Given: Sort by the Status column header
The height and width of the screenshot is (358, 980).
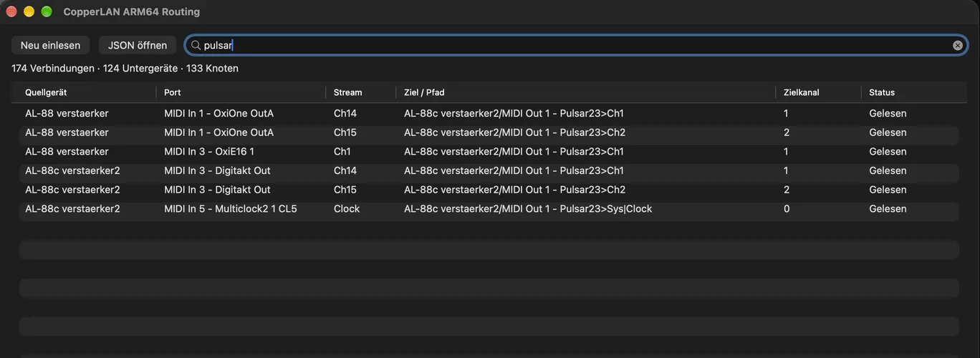Looking at the screenshot, I should [x=882, y=92].
